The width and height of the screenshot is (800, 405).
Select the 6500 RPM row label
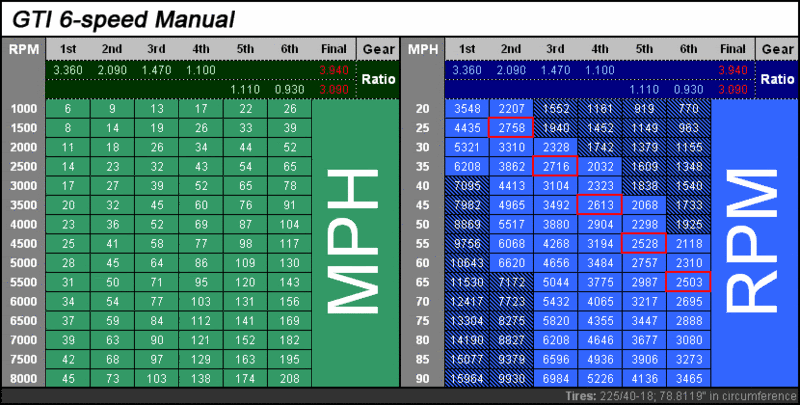click(23, 321)
